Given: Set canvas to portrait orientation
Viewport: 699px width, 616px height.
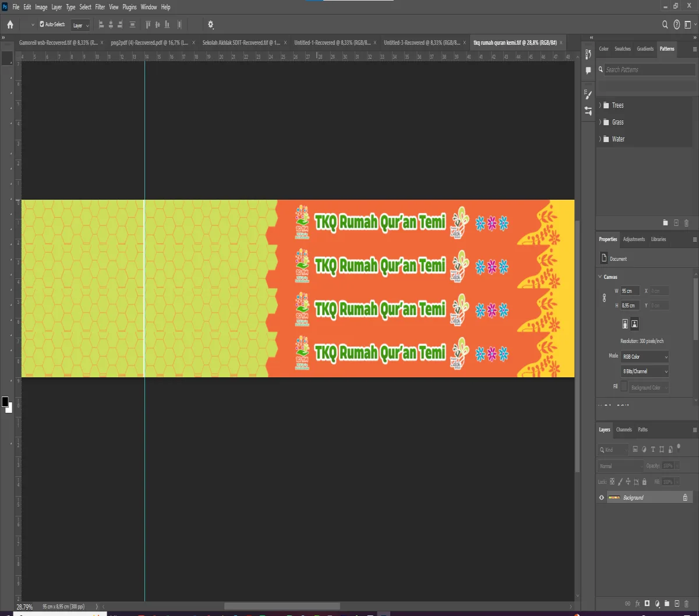Looking at the screenshot, I should tap(625, 323).
